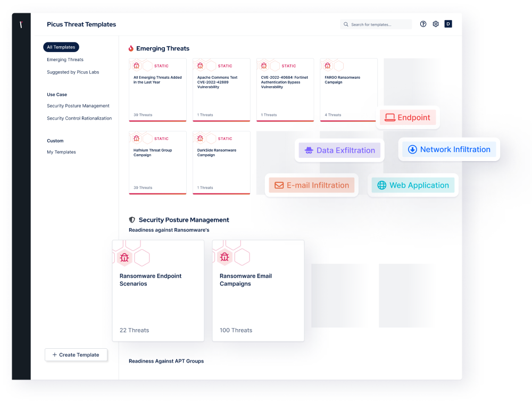Click the flame icon beside Emerging Threats heading

[131, 48]
